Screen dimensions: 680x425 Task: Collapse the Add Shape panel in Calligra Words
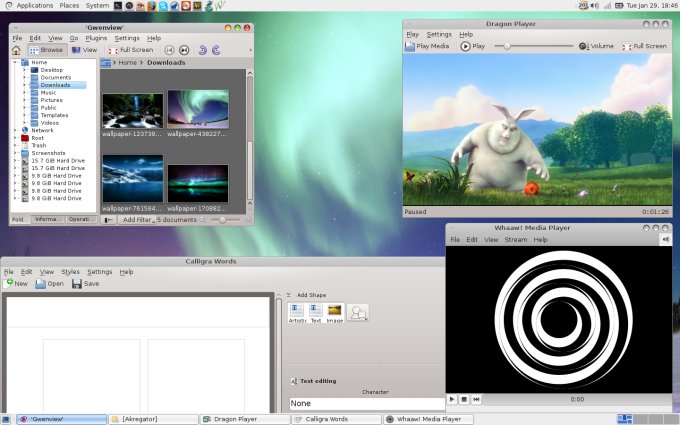(x=288, y=295)
